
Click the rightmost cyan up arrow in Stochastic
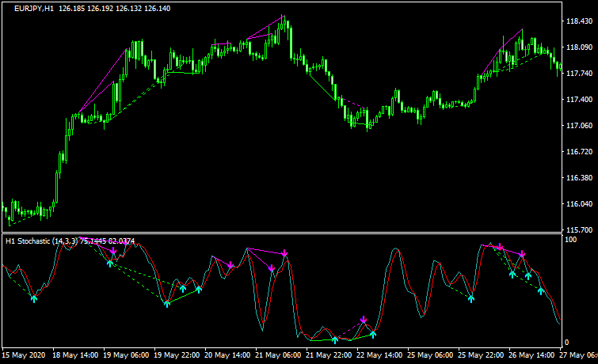541,290
